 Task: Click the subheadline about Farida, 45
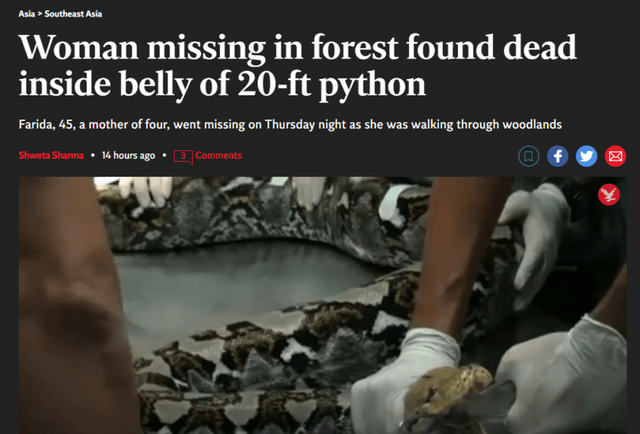[290, 125]
